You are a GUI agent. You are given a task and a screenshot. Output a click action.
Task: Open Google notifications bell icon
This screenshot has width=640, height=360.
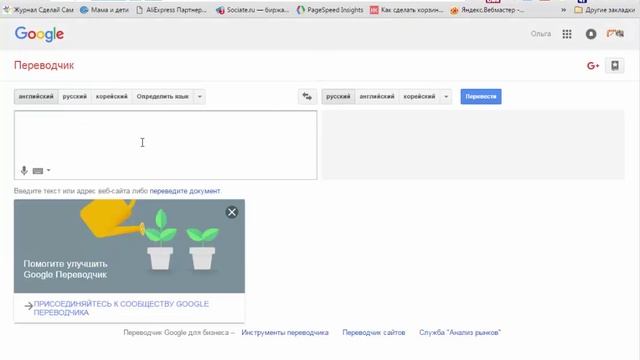click(591, 34)
